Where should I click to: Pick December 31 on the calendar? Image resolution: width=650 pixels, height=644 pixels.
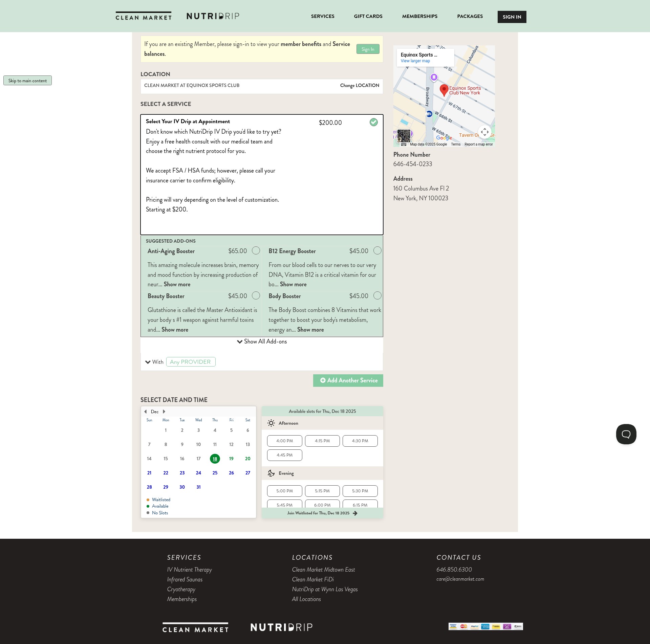coord(198,487)
